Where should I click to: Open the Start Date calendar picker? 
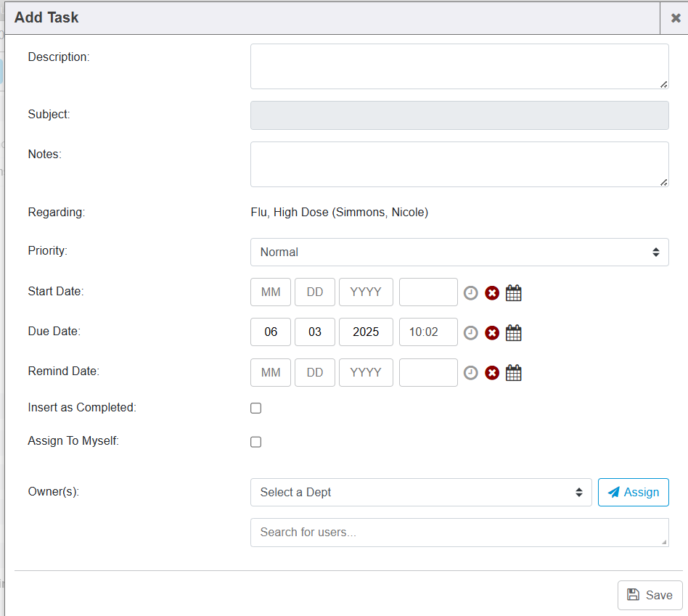pos(514,293)
